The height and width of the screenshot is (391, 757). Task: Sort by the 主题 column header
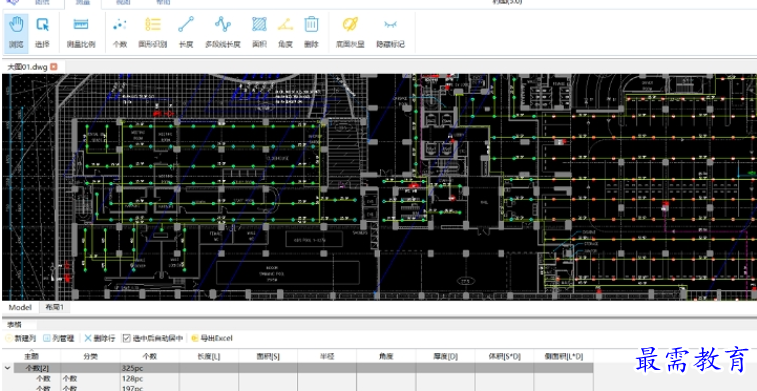coord(31,357)
